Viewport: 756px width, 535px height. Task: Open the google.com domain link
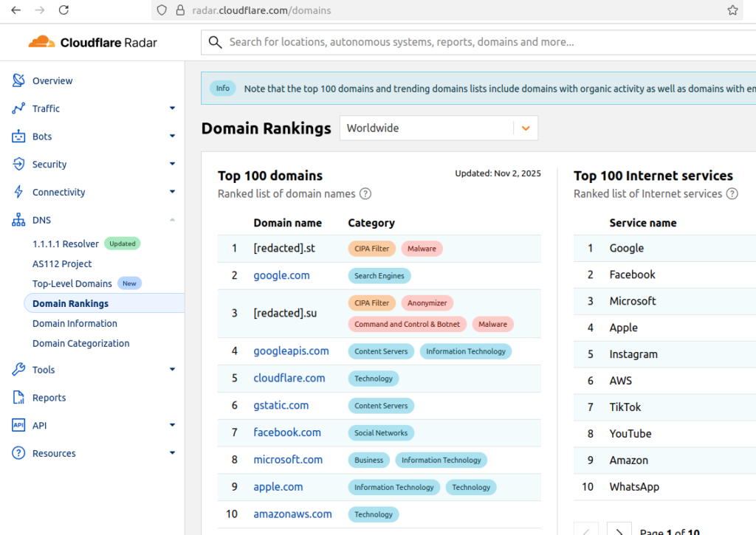tap(281, 275)
